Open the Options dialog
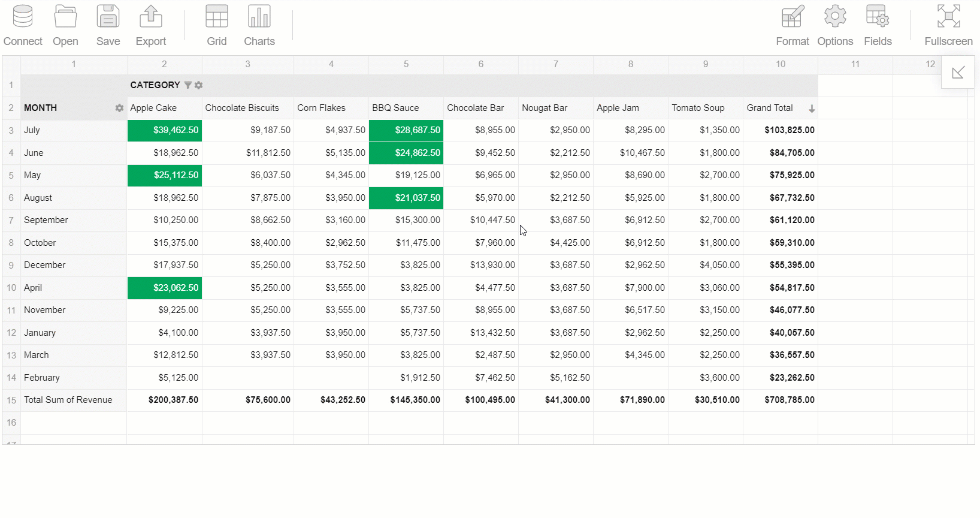The width and height of the screenshot is (980, 518). pos(835,26)
